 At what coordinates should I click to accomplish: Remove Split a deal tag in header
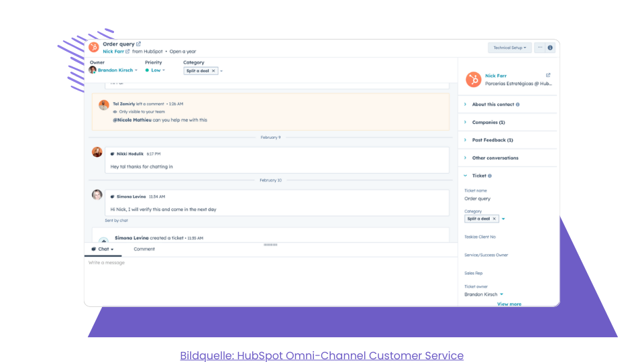(x=213, y=71)
